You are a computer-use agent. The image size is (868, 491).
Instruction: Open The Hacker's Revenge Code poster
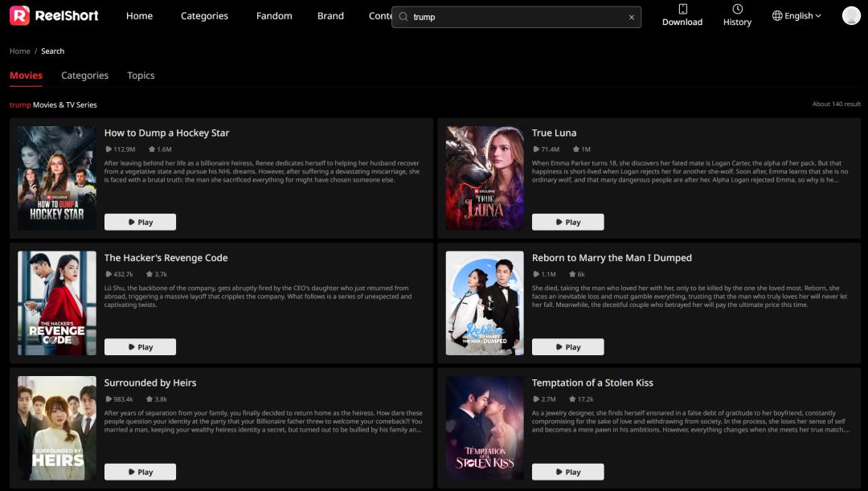coord(57,303)
